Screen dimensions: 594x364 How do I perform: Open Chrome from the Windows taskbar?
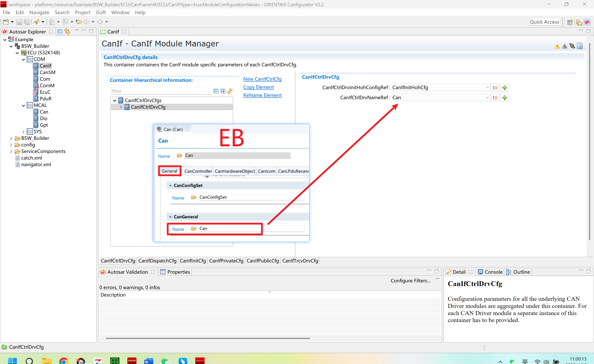coord(64,361)
